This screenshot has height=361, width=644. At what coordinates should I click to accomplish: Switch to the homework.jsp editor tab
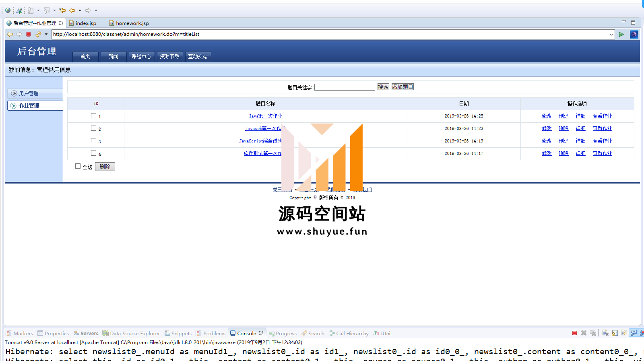click(132, 23)
